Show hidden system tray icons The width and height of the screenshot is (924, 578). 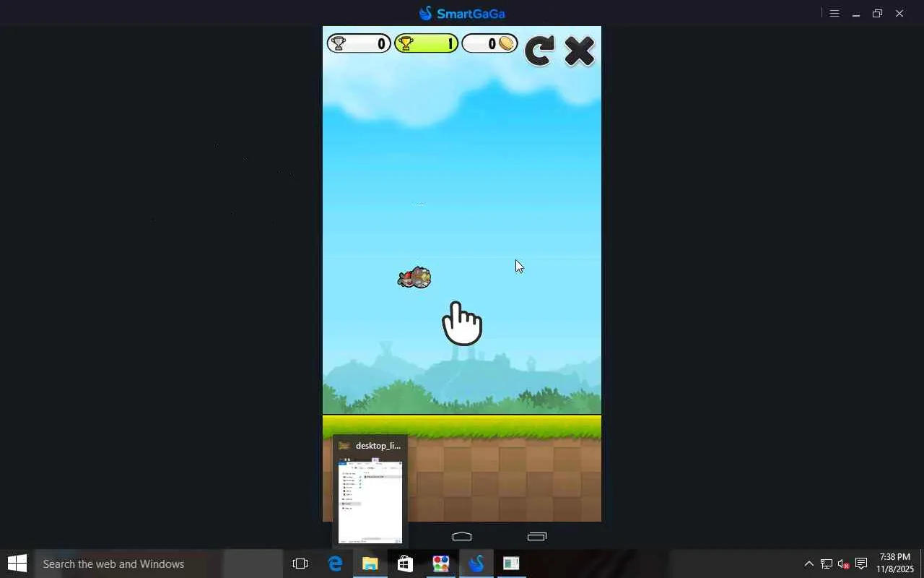tap(808, 564)
